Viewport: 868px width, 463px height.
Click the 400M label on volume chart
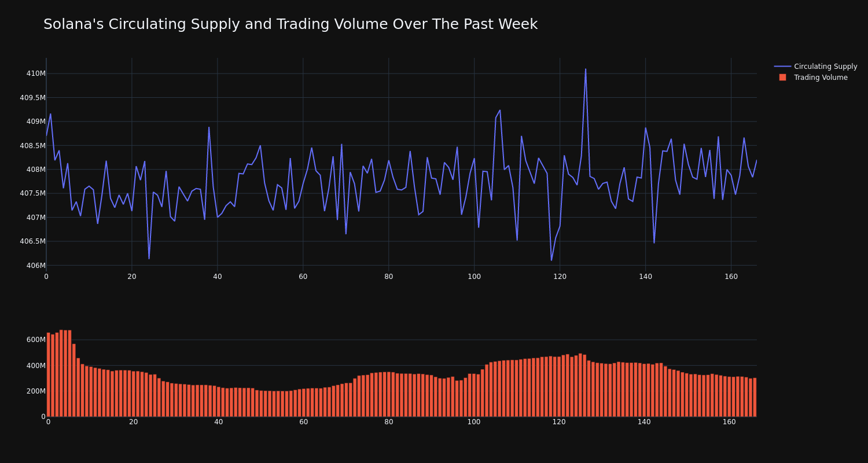pos(36,366)
